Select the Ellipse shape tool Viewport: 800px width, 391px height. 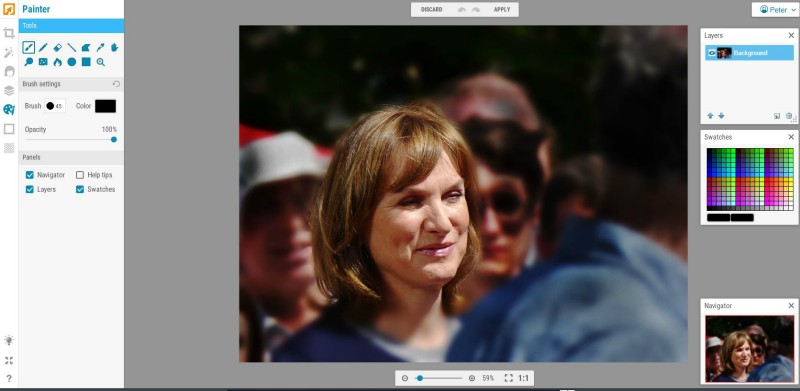pos(72,62)
